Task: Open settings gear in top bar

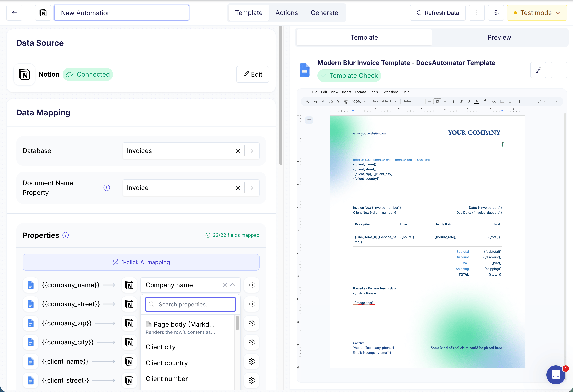Action: click(x=496, y=13)
